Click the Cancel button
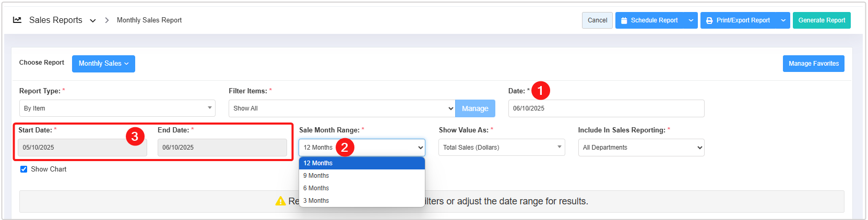The height and width of the screenshot is (220, 868). pyautogui.click(x=597, y=20)
